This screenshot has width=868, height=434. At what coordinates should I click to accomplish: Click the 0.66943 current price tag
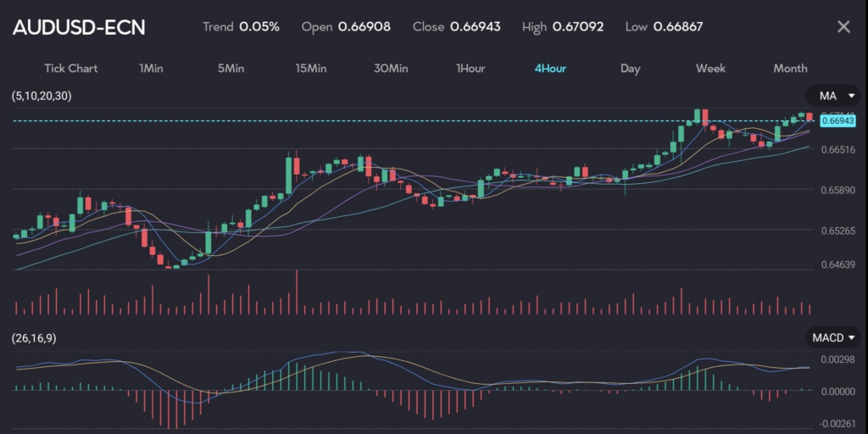tap(837, 121)
